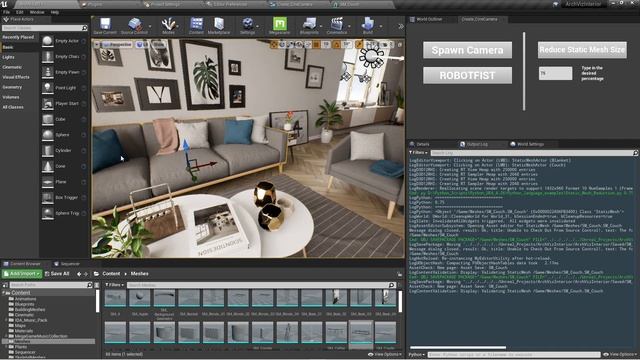Viewport: 640px width, 360px height.
Task: Open the Cinematics clapperboard icon
Action: pos(337,24)
